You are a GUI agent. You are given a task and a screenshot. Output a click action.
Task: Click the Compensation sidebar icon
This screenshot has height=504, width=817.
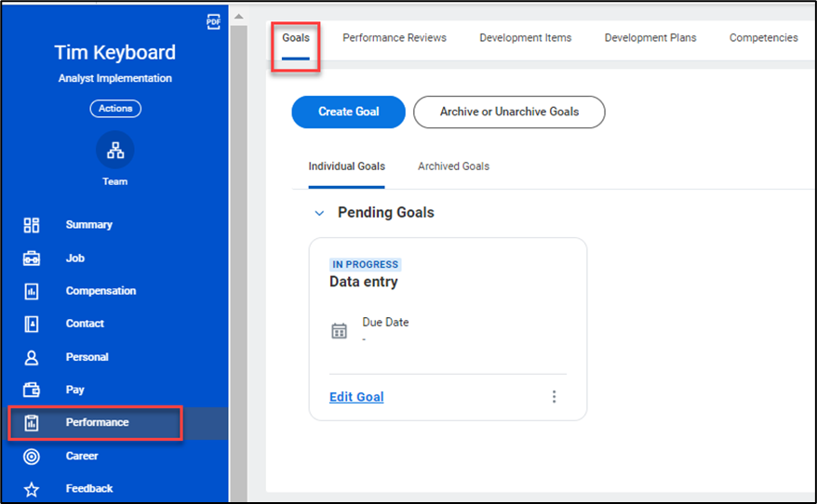click(32, 291)
